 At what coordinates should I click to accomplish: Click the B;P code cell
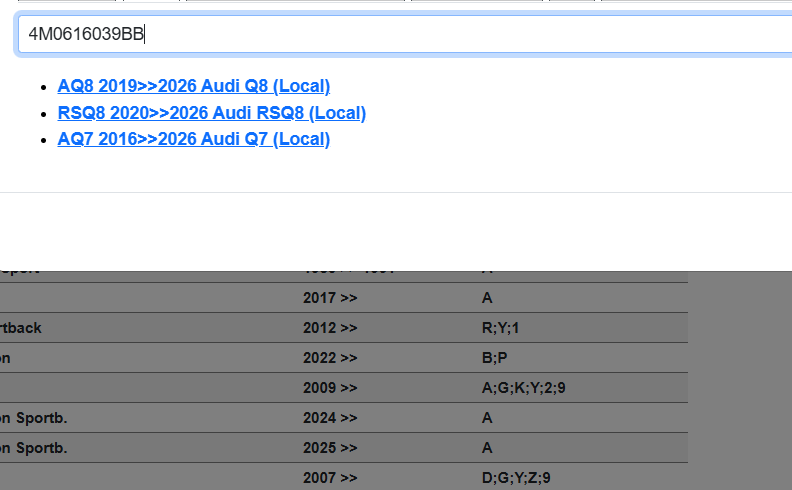click(495, 358)
